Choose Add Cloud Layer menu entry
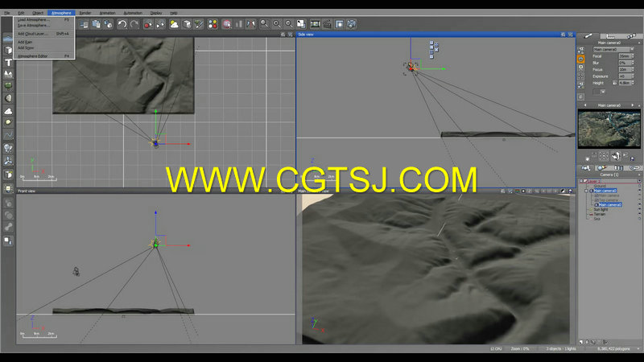644x362 pixels. 44,34
